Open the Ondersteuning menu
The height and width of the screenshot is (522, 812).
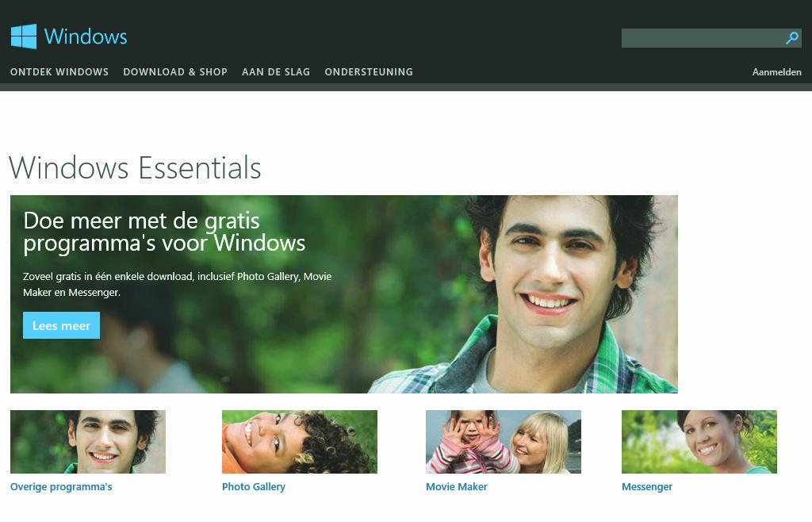[369, 72]
